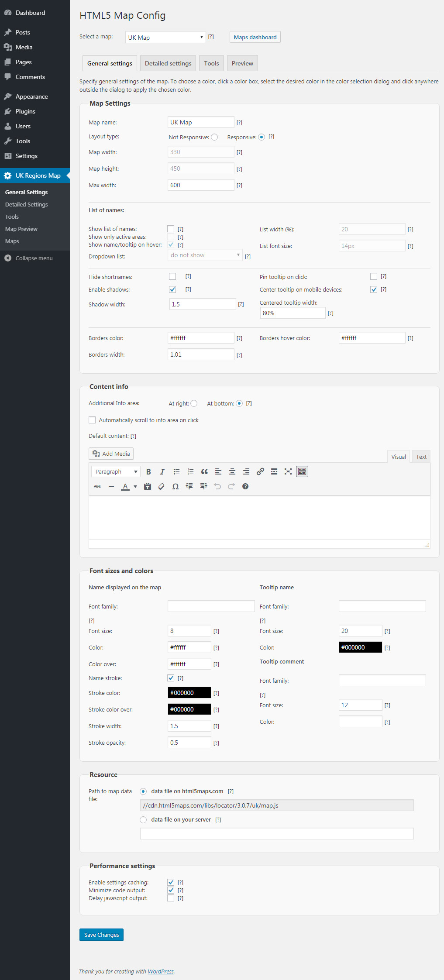Click the insert link icon
This screenshot has width=444, height=980.
(260, 471)
